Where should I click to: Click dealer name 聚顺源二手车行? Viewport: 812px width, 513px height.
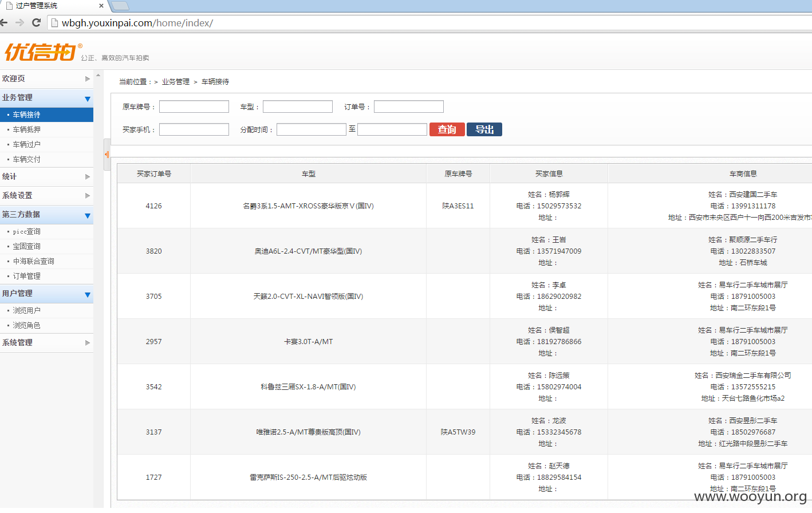point(753,240)
